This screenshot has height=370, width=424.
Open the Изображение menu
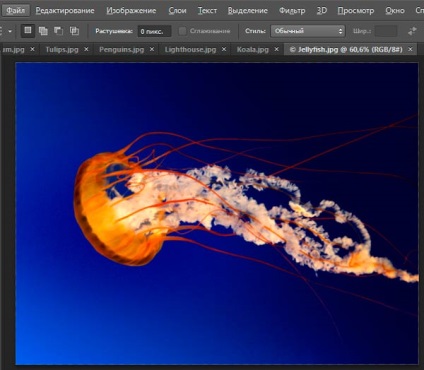pyautogui.click(x=131, y=11)
